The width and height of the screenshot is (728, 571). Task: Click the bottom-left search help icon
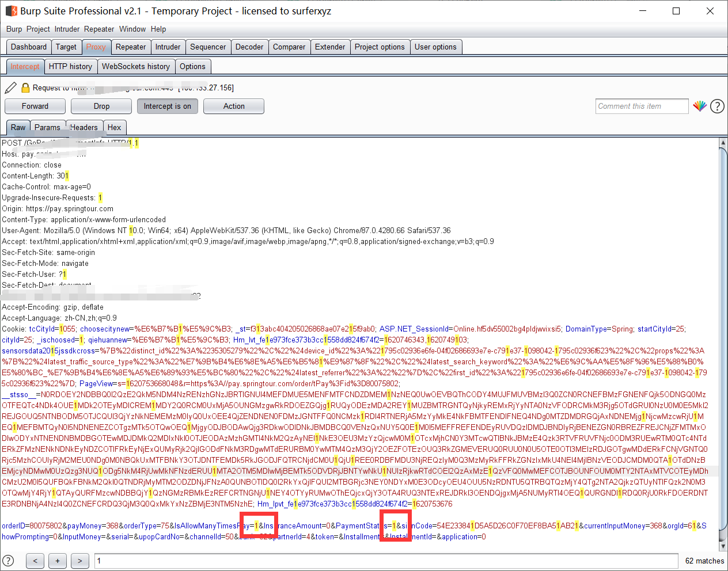(x=8, y=560)
